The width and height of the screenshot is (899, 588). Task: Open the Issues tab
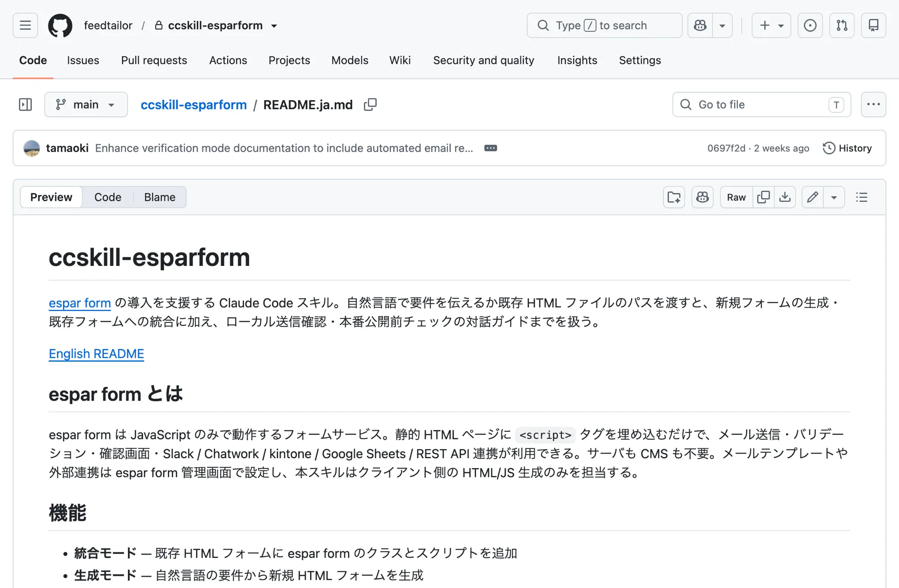point(83,60)
